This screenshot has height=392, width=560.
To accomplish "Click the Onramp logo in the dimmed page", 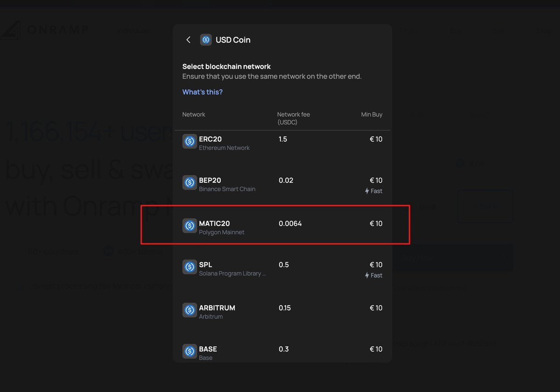I will tap(44, 30).
